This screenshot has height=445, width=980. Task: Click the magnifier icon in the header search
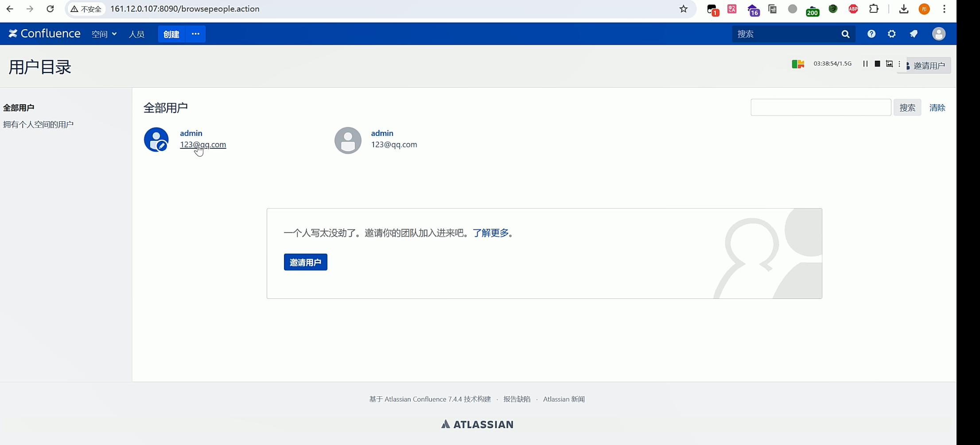(845, 34)
